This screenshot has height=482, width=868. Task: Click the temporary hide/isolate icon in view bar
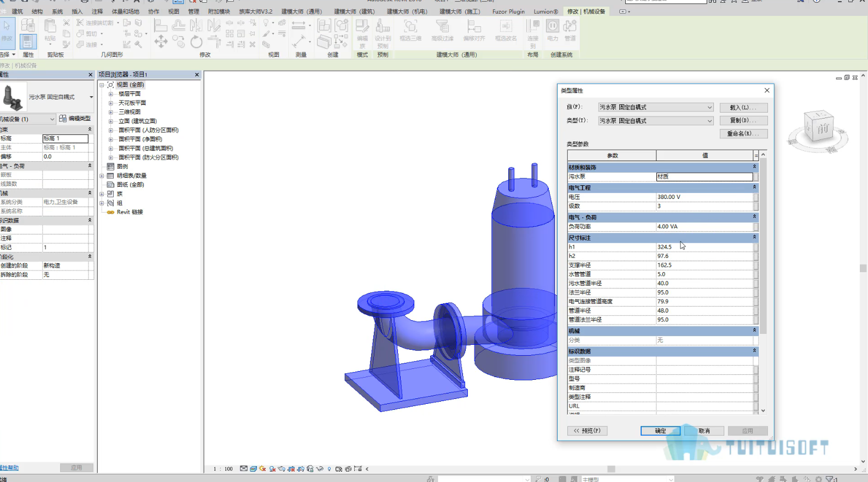[320, 469]
